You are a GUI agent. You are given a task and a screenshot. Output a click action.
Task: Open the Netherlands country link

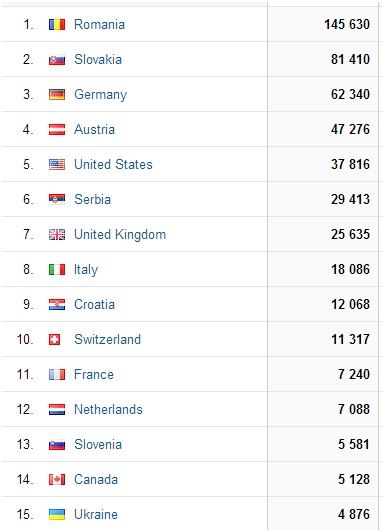[109, 410]
